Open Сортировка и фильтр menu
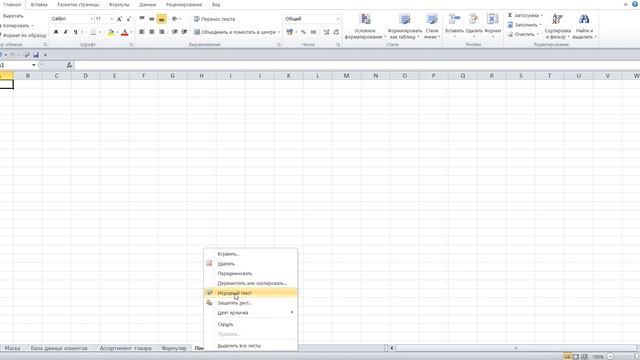Image resolution: width=640 pixels, height=360 pixels. (558, 26)
